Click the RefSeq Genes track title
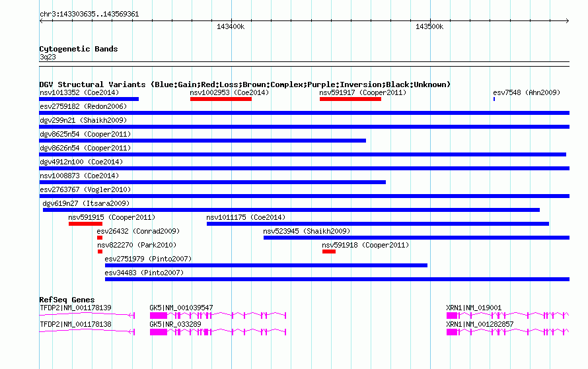The width and height of the screenshot is (588, 369). (x=67, y=300)
